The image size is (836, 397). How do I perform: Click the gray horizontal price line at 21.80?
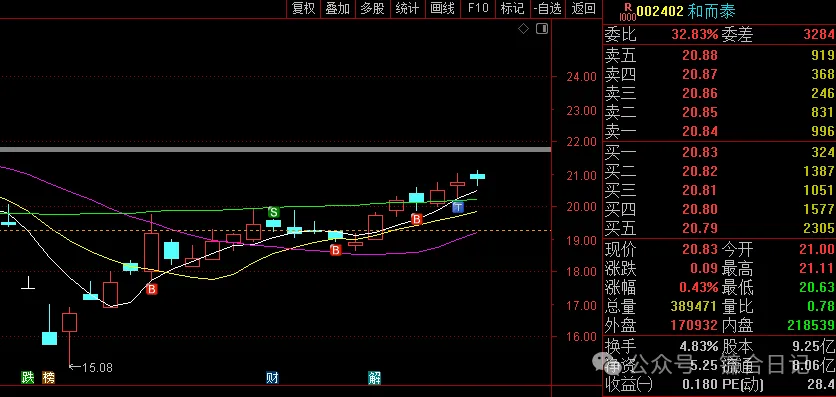click(x=275, y=149)
